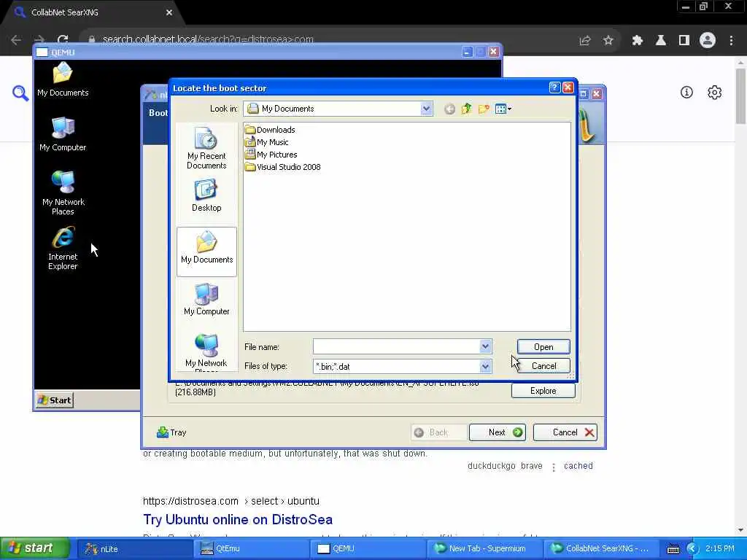
Task: Expand the Look in dropdown
Action: [x=426, y=109]
